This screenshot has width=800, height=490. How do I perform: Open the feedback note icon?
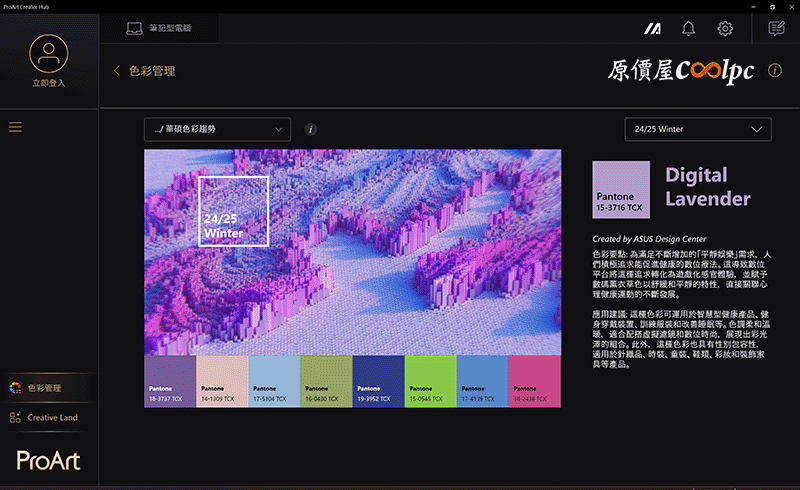777,28
